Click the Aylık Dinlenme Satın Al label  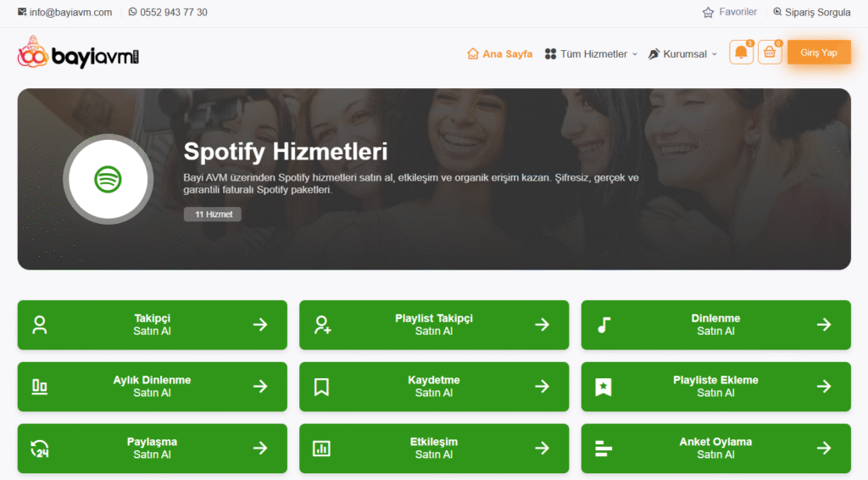[153, 387]
